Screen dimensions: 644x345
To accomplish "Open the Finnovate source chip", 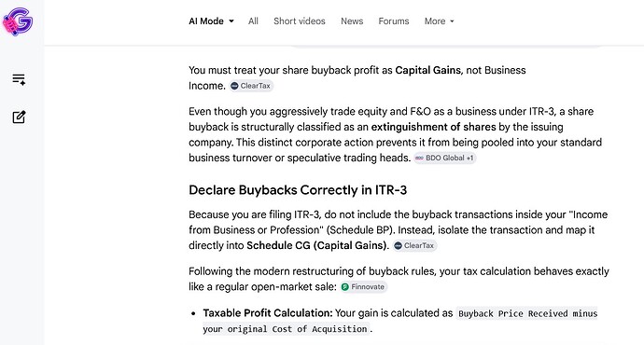I will coord(363,287).
